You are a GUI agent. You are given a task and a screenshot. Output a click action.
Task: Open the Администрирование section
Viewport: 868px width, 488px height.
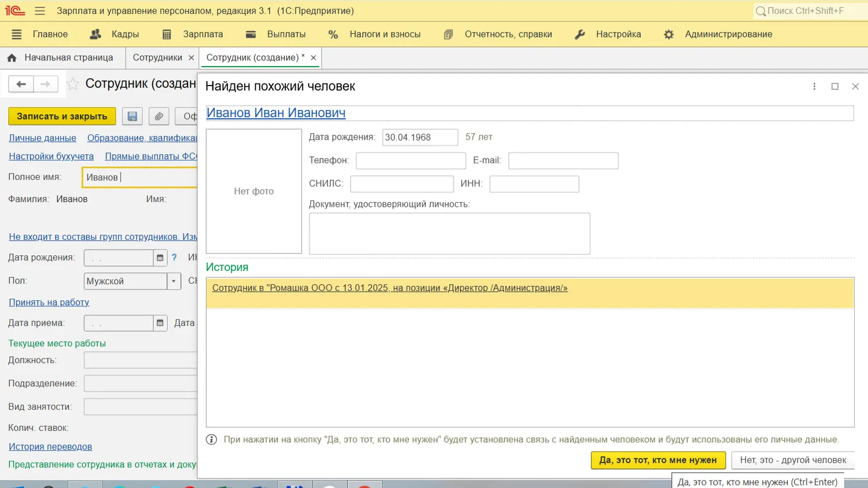tap(718, 34)
